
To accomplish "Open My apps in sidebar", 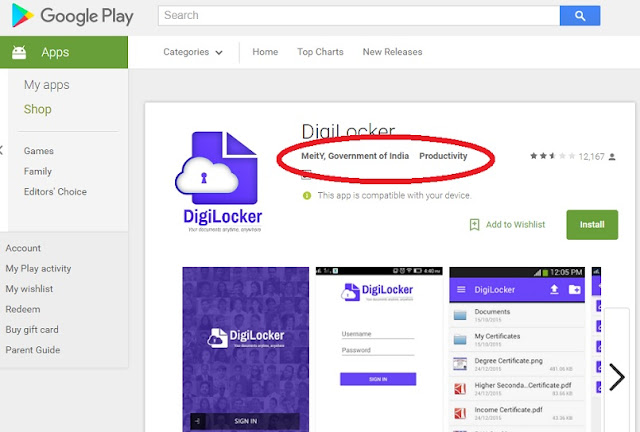I will coord(47,85).
